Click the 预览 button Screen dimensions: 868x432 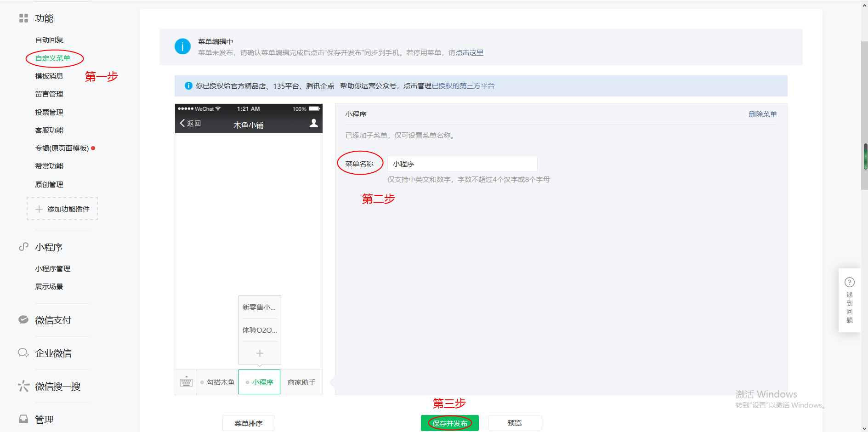click(515, 423)
